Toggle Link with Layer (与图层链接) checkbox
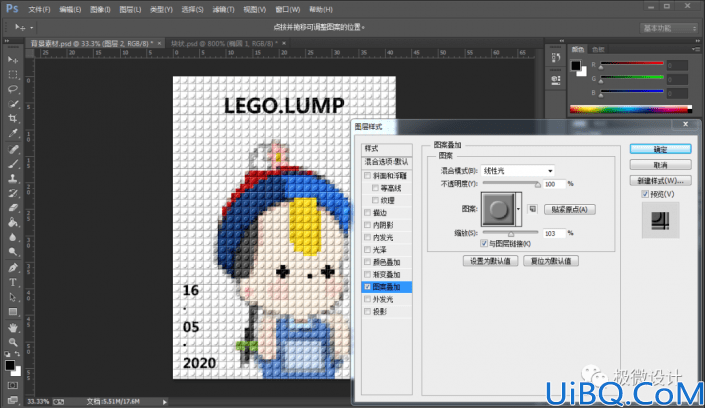 [484, 243]
